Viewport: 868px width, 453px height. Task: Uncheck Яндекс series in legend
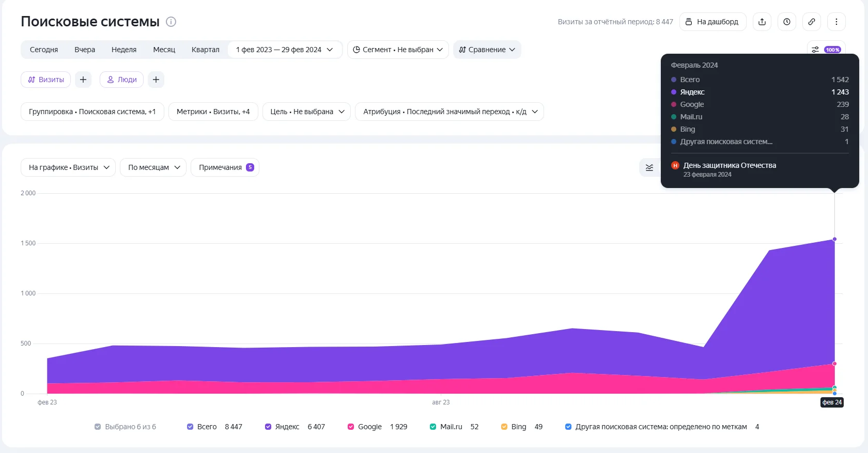point(268,427)
